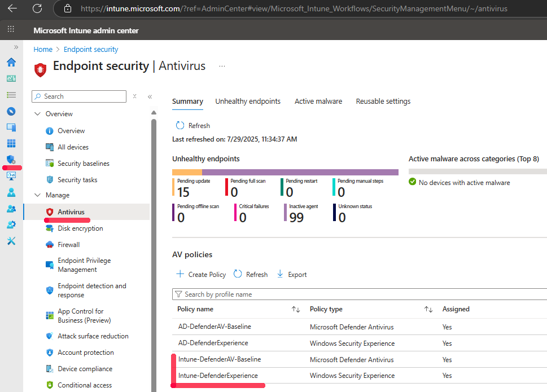Image resolution: width=547 pixels, height=392 pixels.
Task: Open Dashboard from the left rail chart icon
Action: coord(11,78)
